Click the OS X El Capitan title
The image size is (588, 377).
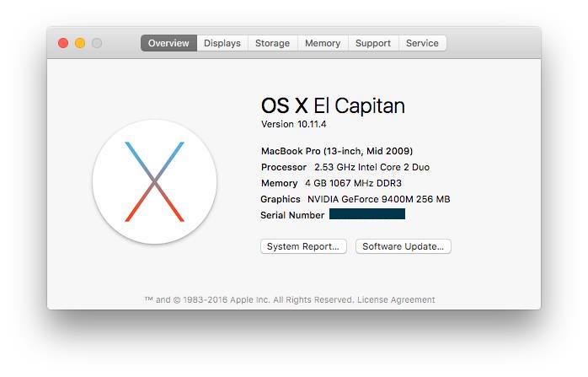(x=333, y=105)
